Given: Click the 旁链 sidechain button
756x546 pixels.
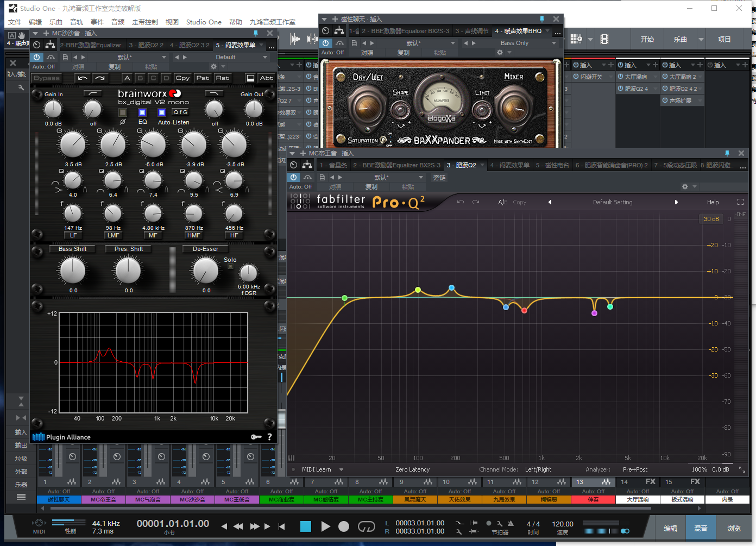Looking at the screenshot, I should (439, 178).
